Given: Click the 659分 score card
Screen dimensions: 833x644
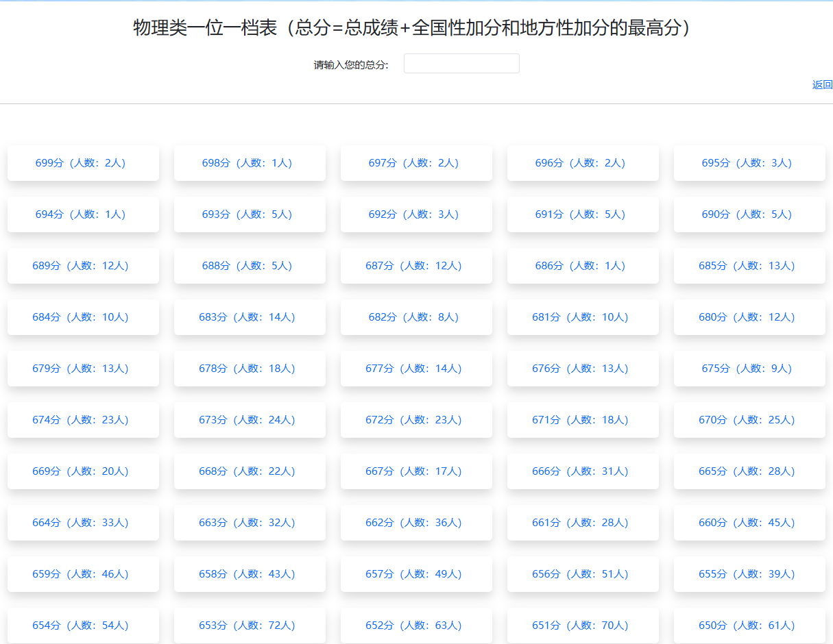Looking at the screenshot, I should (x=83, y=574).
